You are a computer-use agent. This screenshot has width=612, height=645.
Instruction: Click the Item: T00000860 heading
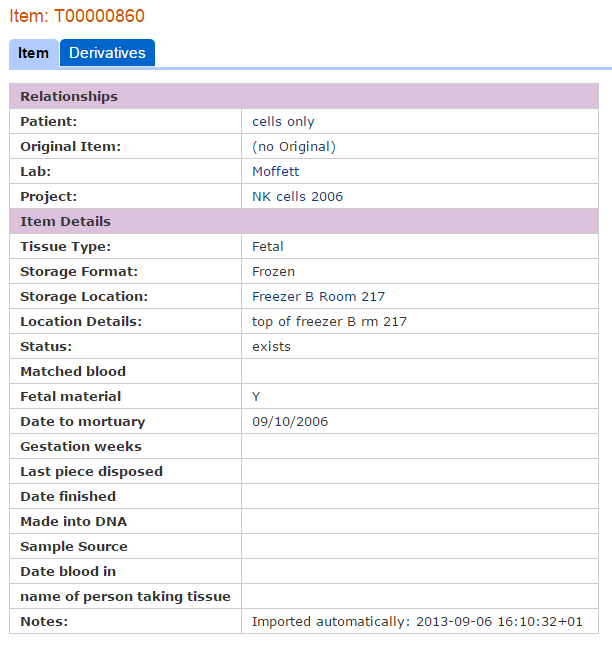77,16
